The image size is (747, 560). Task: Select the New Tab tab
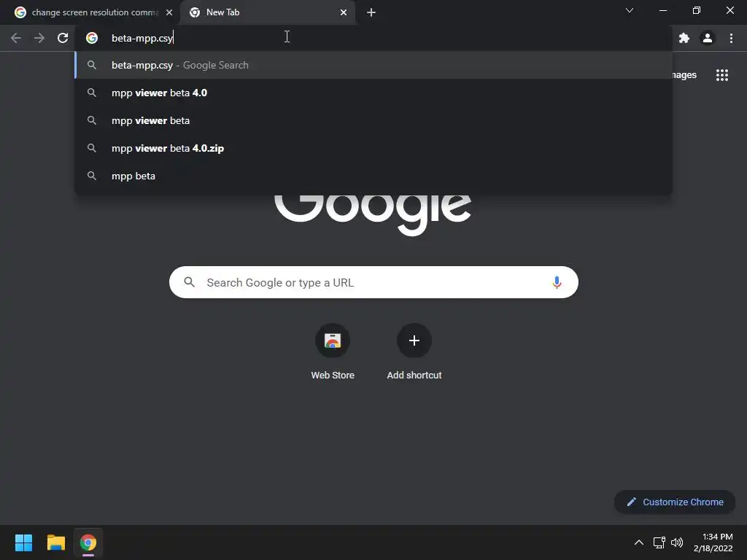(268, 12)
